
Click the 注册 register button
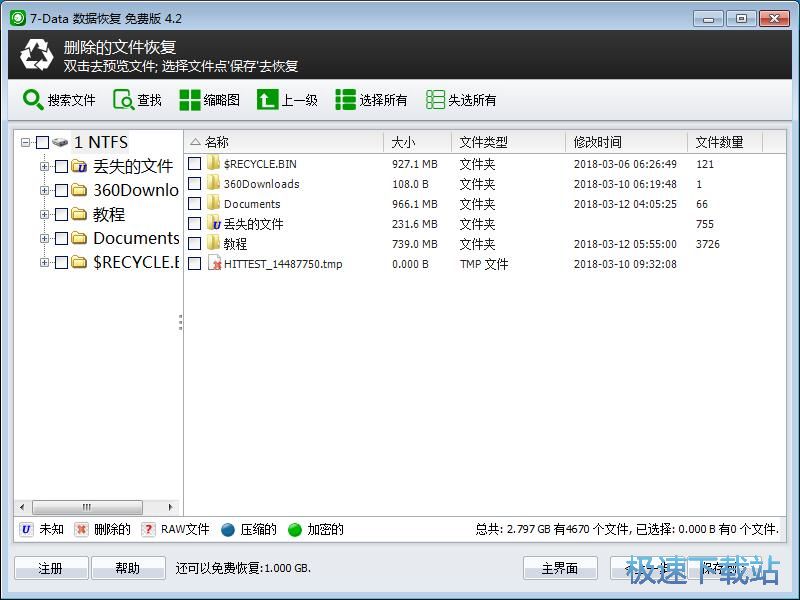tap(50, 567)
